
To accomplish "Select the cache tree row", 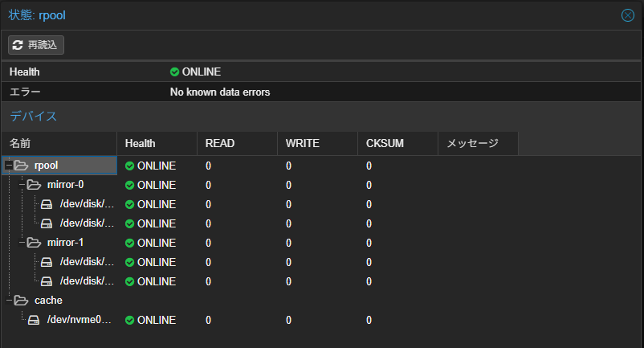I will (48, 301).
